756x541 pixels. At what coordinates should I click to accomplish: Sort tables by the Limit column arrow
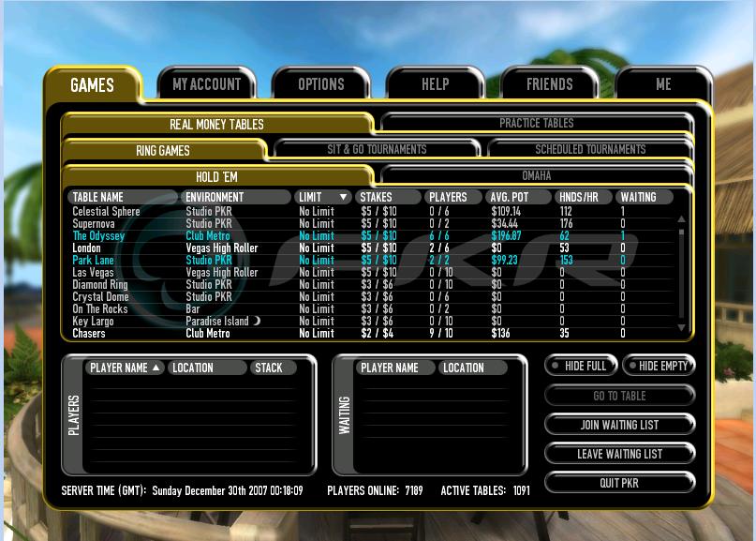tap(343, 197)
